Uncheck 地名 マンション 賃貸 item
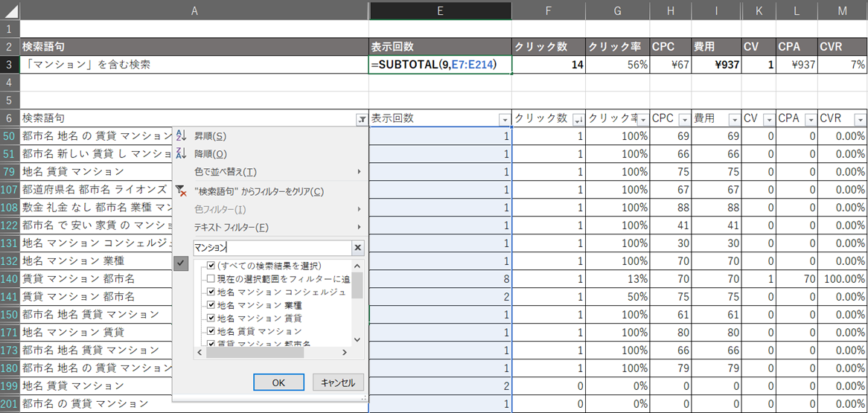 click(x=211, y=318)
